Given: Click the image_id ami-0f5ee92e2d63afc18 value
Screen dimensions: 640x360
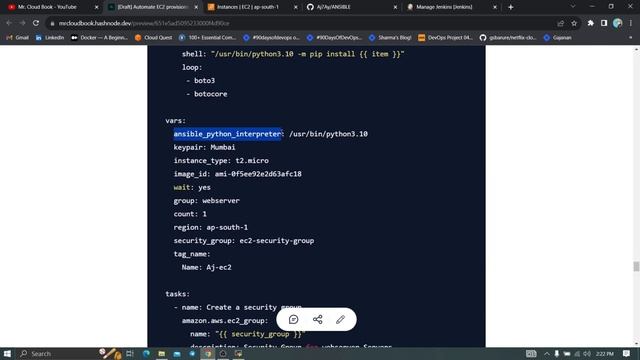Looking at the screenshot, I should [x=258, y=174].
